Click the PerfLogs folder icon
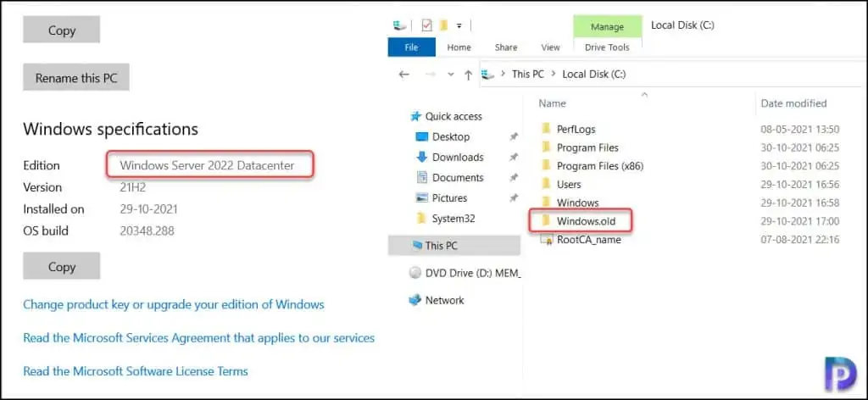The height and width of the screenshot is (400, 868). [547, 130]
